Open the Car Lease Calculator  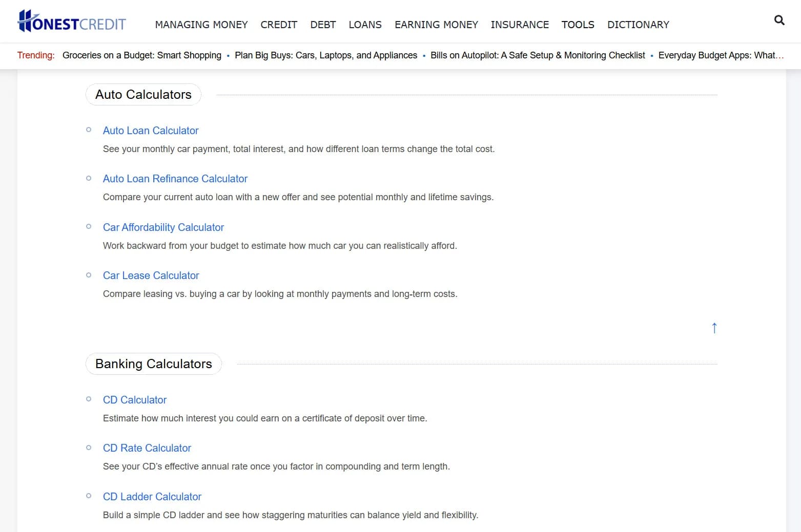(151, 275)
